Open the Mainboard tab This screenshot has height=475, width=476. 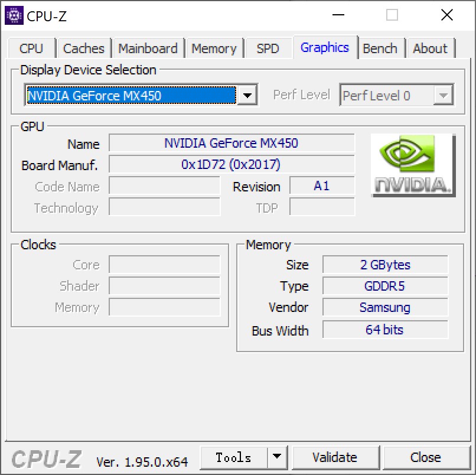pos(148,48)
